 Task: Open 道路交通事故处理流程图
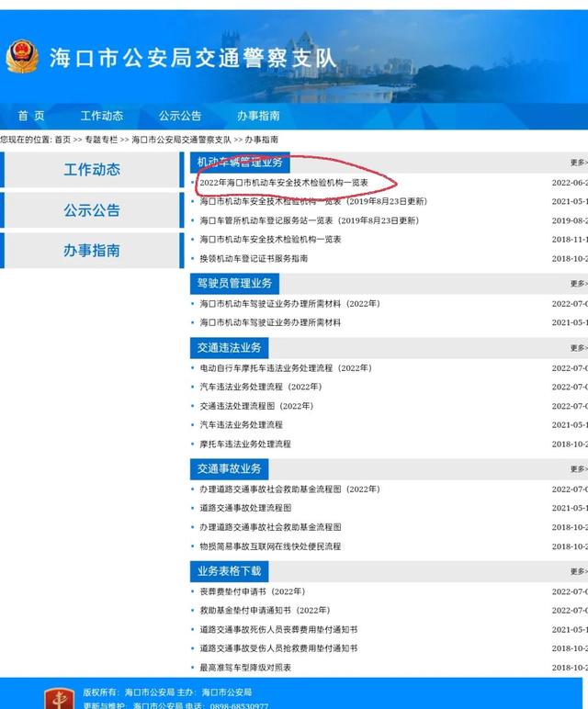[x=245, y=508]
